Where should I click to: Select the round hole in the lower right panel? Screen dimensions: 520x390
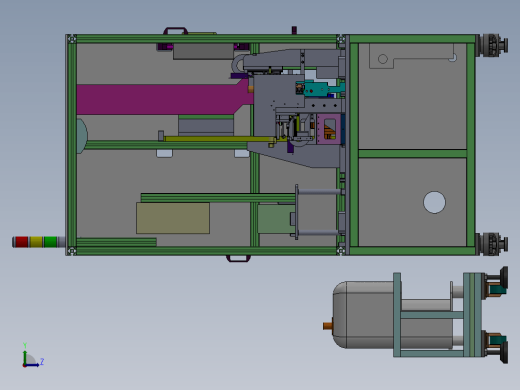click(x=434, y=202)
